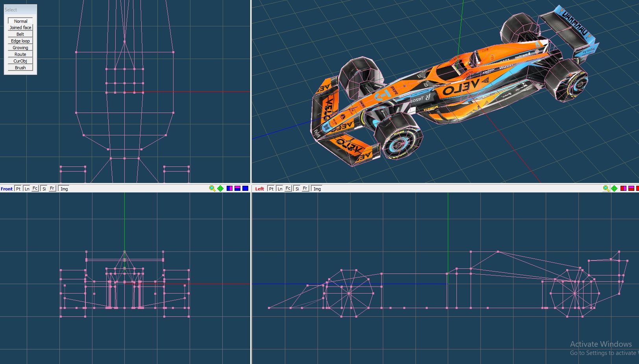This screenshot has width=639, height=364.
Task: Click the solid blue single-view icon in Front view
Action: point(245,188)
